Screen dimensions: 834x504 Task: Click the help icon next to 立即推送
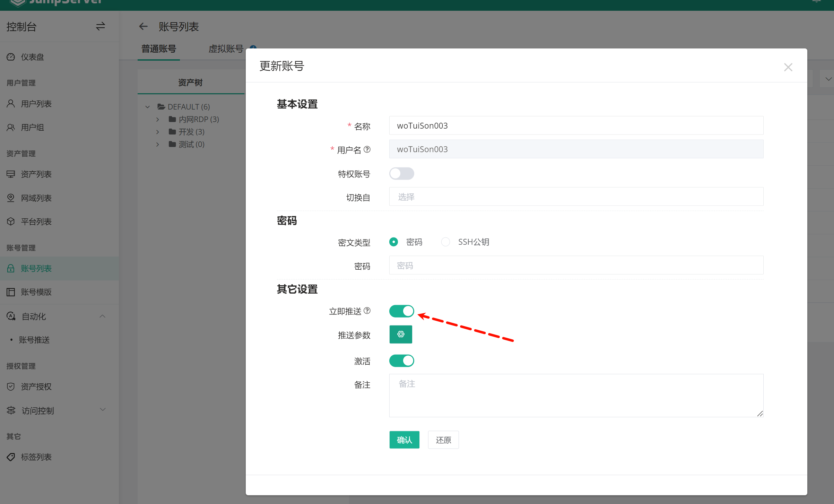point(367,311)
